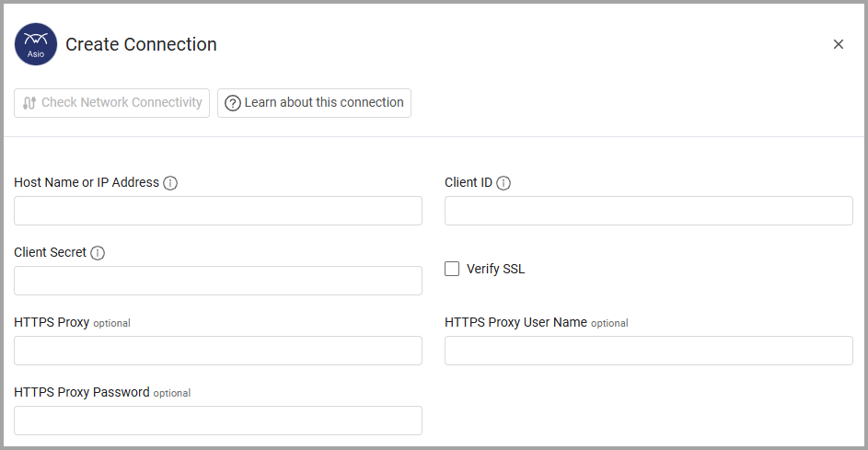This screenshot has height=450, width=868.
Task: Open Learn about this connection
Action: [x=314, y=103]
